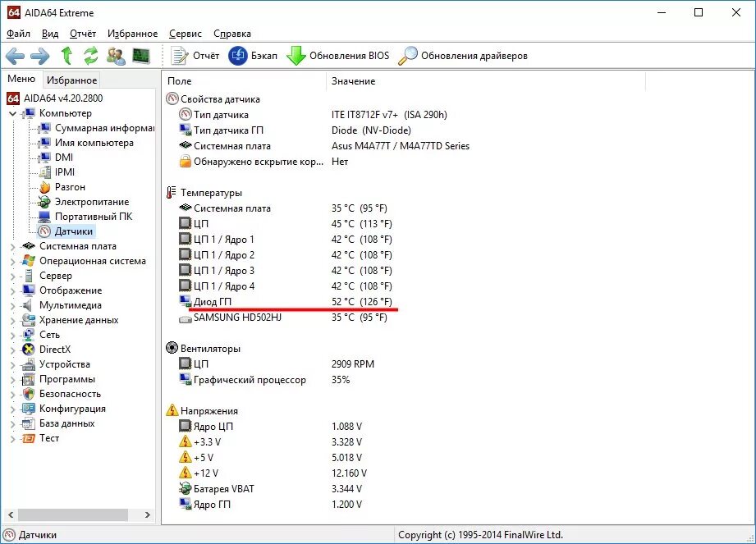Screen dimensions: 756x544
Task: Click the Поле column header
Action: (245, 81)
